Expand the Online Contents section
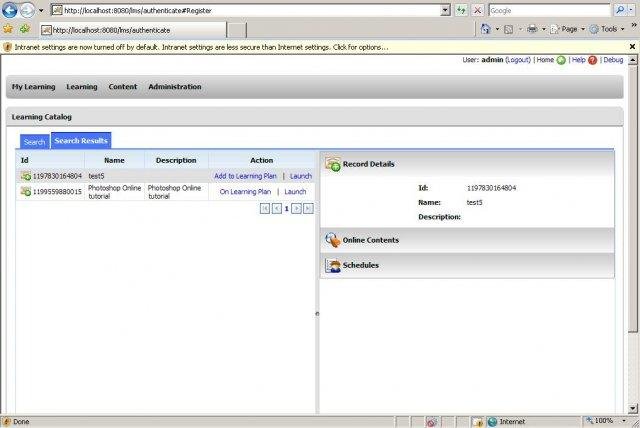The height and width of the screenshot is (428, 640). pyautogui.click(x=467, y=240)
